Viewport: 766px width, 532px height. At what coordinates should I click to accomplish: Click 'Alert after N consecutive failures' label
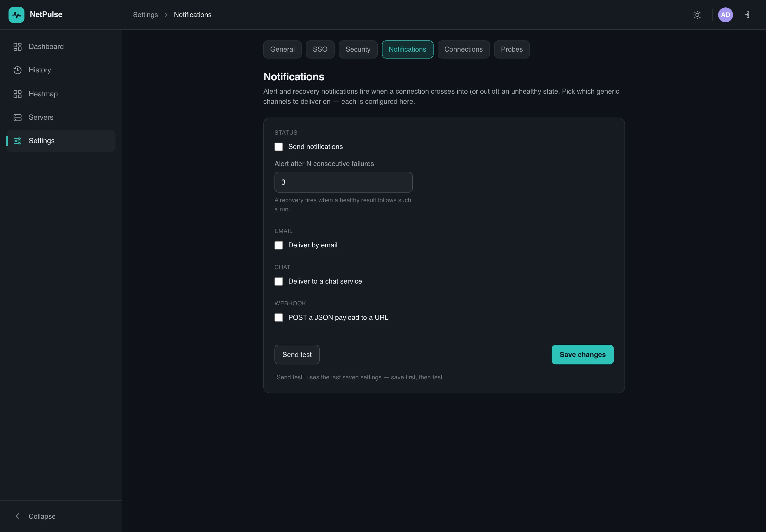[324, 164]
